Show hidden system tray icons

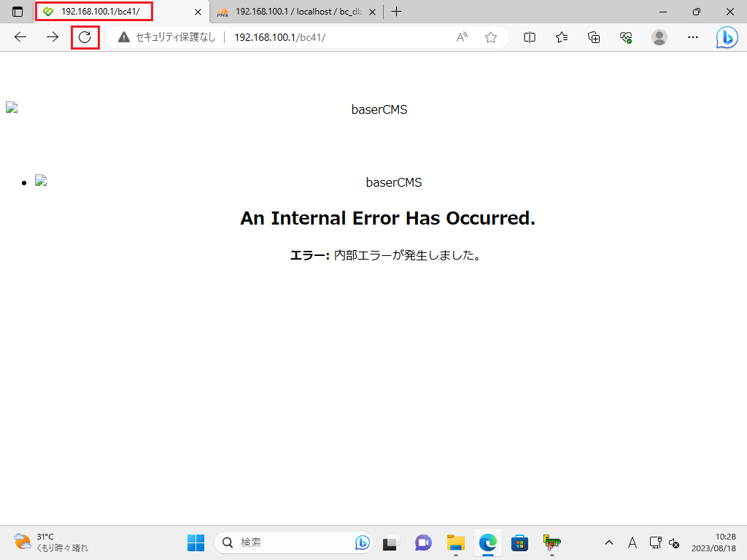click(608, 542)
